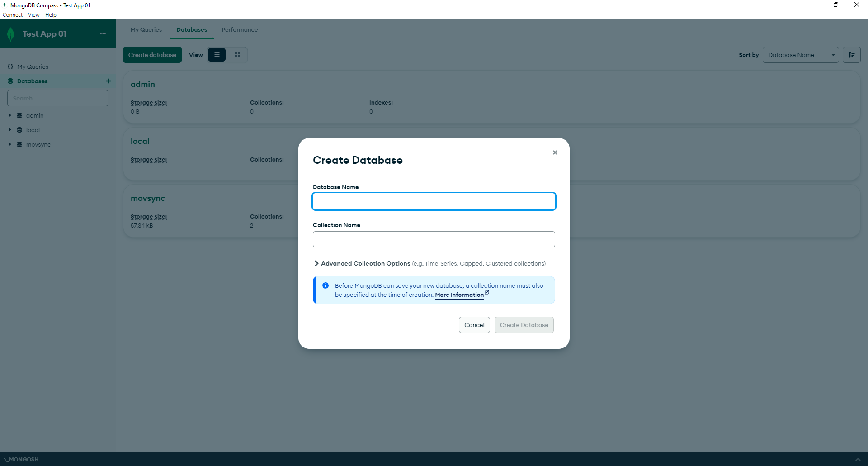Open the View menu
Screen dimensions: 868x466
point(34,15)
